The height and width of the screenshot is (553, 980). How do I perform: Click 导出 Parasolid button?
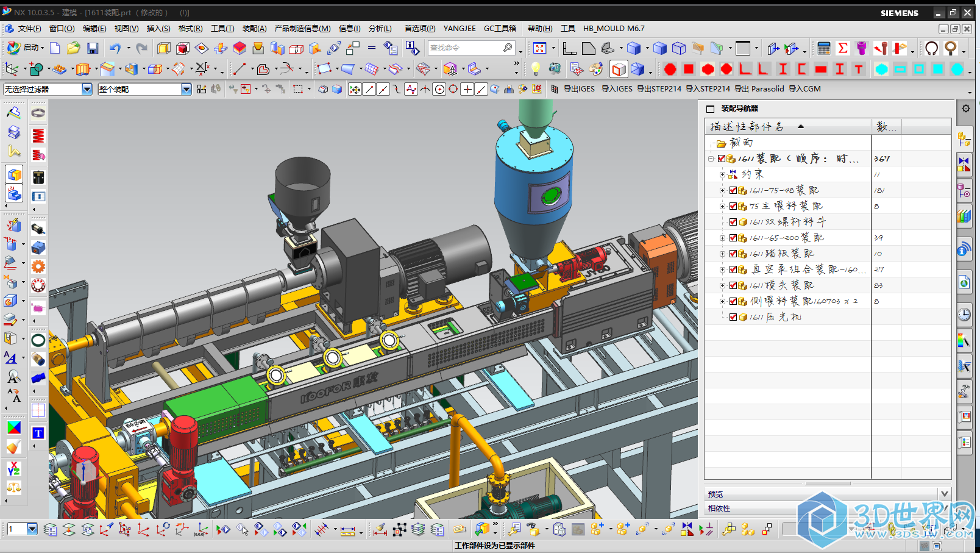tap(759, 89)
